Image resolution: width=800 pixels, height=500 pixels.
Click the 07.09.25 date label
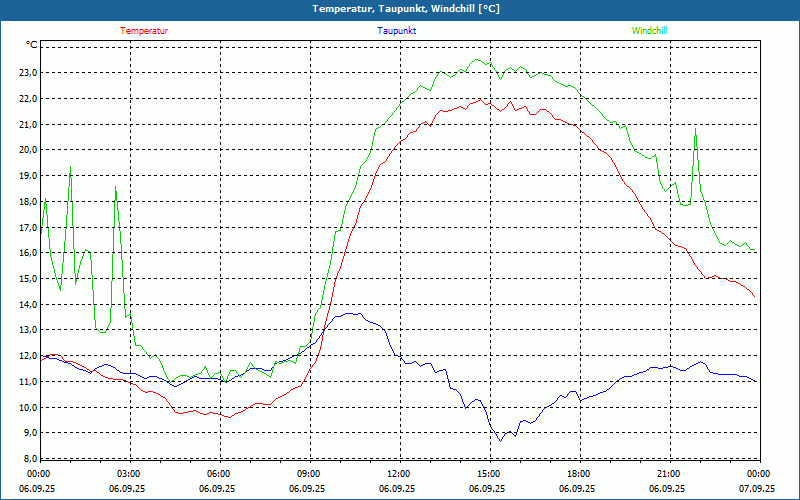[x=757, y=488]
